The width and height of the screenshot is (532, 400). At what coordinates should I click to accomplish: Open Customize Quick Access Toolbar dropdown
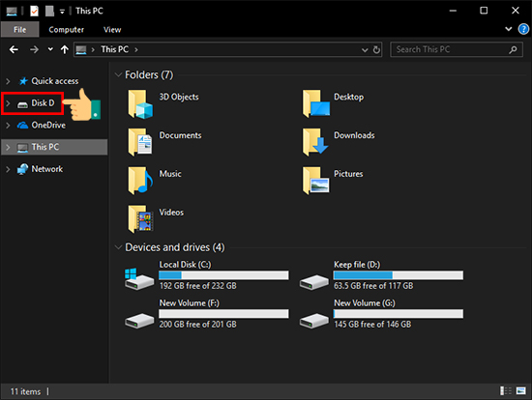tap(62, 12)
